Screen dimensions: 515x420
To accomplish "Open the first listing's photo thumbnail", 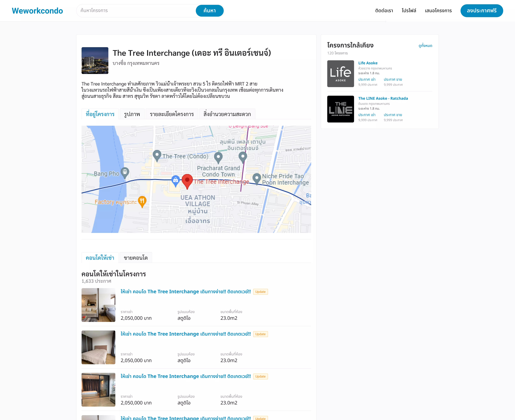I will click(x=98, y=305).
